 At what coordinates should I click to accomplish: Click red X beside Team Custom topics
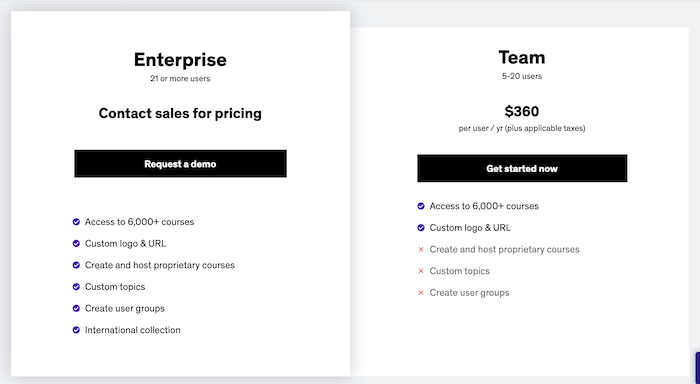pos(421,271)
